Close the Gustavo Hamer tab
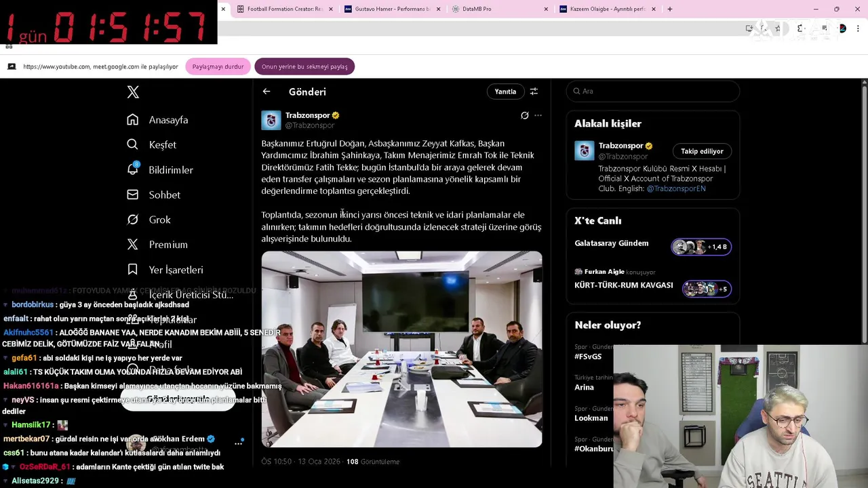 click(438, 9)
